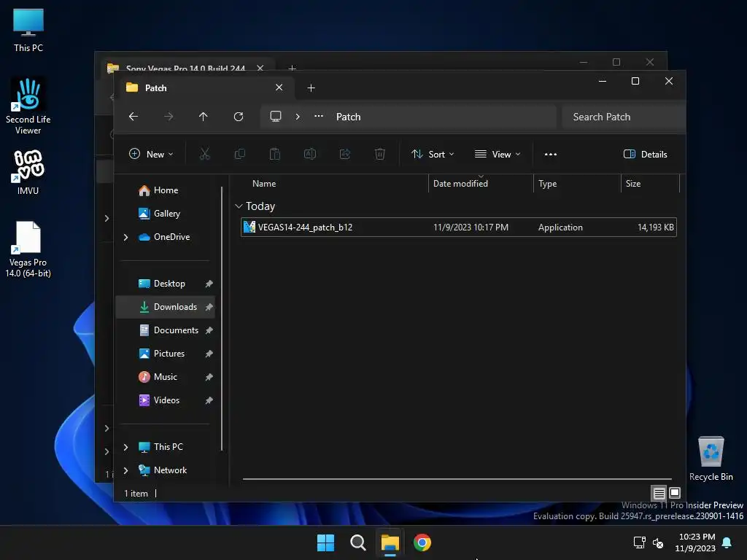Screen dimensions: 747x560
Task: Expand address bar path chevron
Action: [x=298, y=117]
